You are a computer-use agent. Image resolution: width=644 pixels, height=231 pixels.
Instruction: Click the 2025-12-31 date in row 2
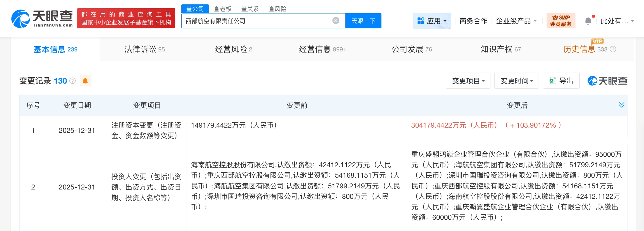click(77, 187)
